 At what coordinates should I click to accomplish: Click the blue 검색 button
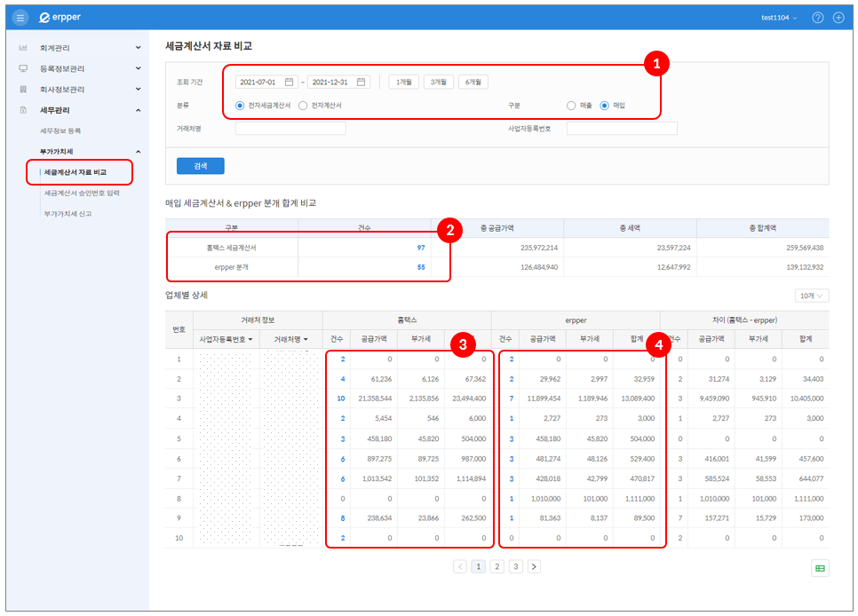[201, 166]
